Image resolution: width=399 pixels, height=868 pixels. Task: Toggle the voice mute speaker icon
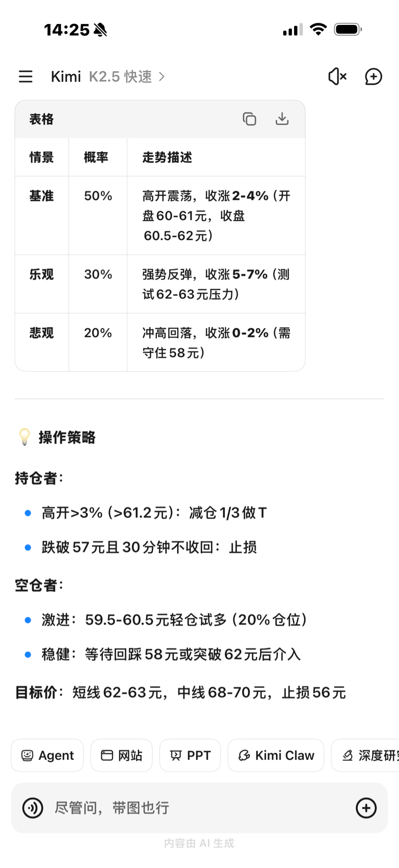tap(337, 76)
